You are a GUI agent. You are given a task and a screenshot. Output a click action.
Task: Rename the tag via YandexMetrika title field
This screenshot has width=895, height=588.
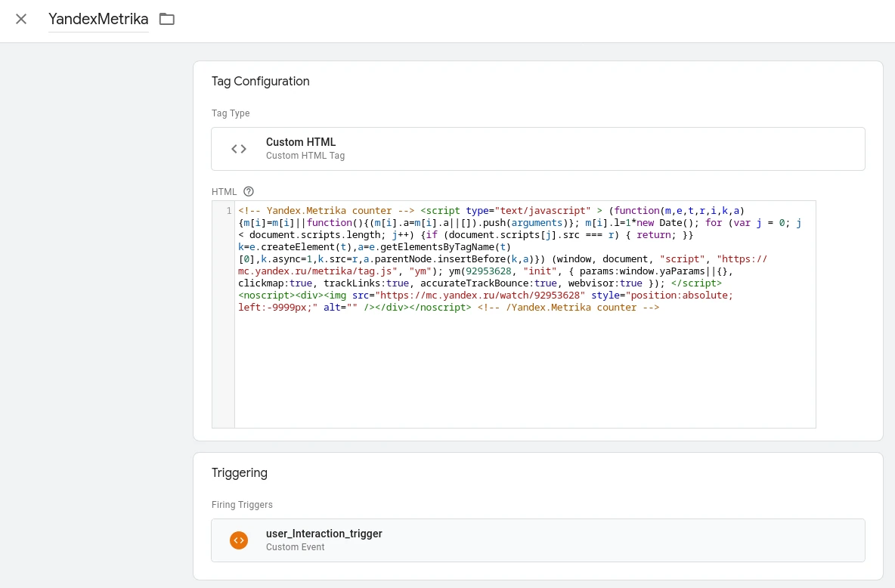(x=98, y=20)
